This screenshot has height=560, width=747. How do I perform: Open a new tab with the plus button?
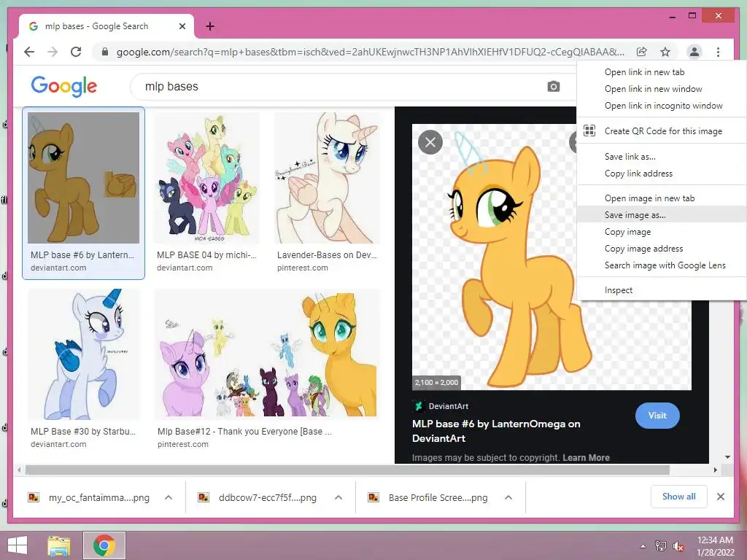210,26
